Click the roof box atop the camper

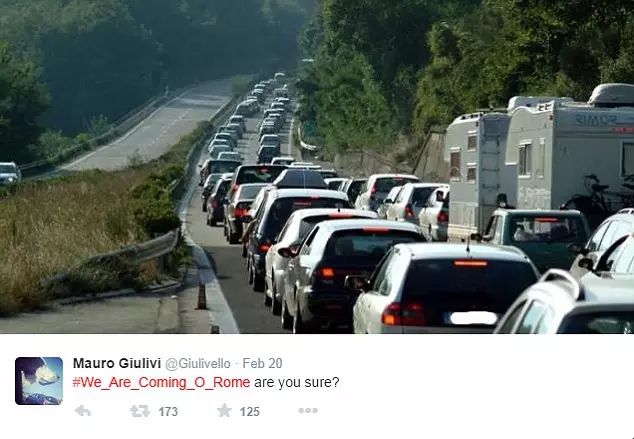point(612,94)
